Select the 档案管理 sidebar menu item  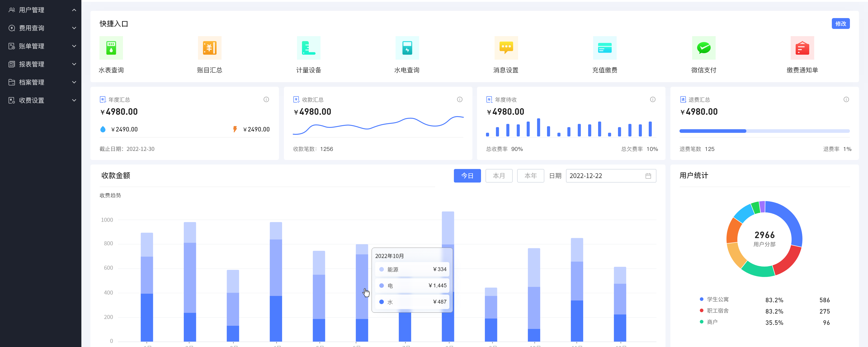click(x=40, y=82)
